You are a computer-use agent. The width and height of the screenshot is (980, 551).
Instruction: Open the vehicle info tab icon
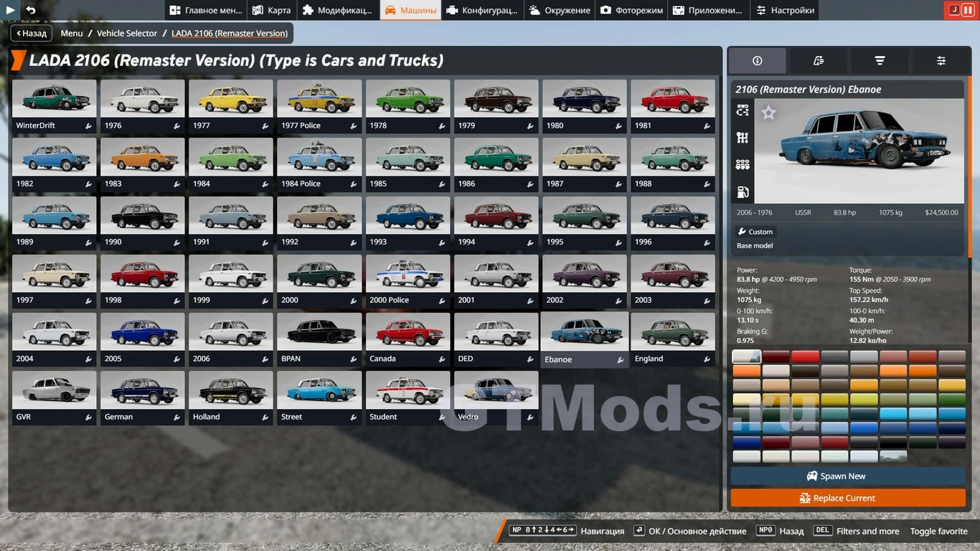(x=757, y=61)
